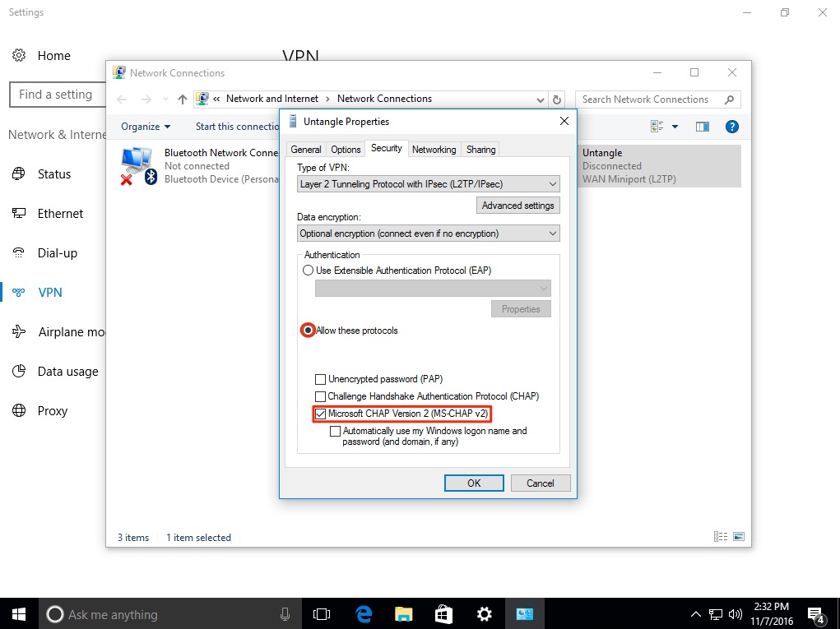Open the Type of VPN dropdown
840x629 pixels.
(x=428, y=184)
